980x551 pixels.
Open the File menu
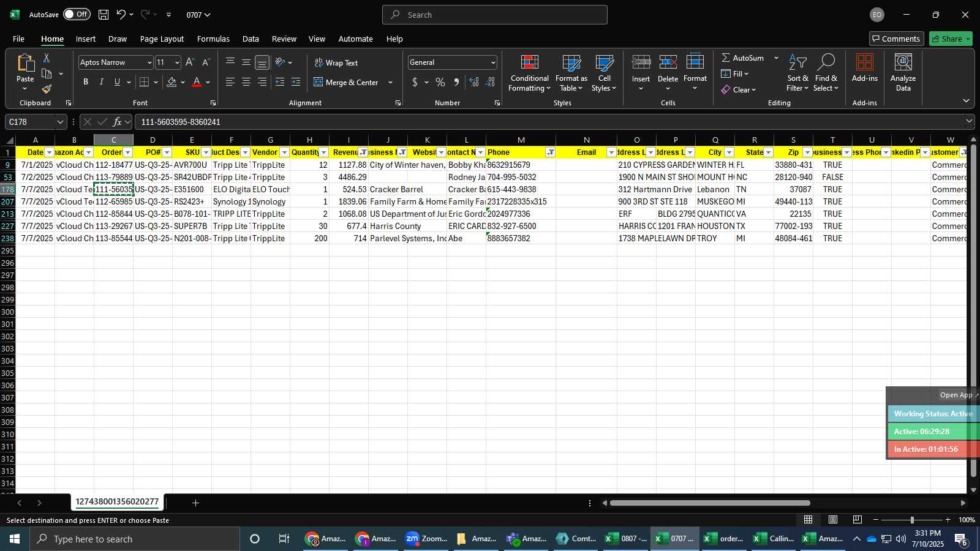[19, 39]
